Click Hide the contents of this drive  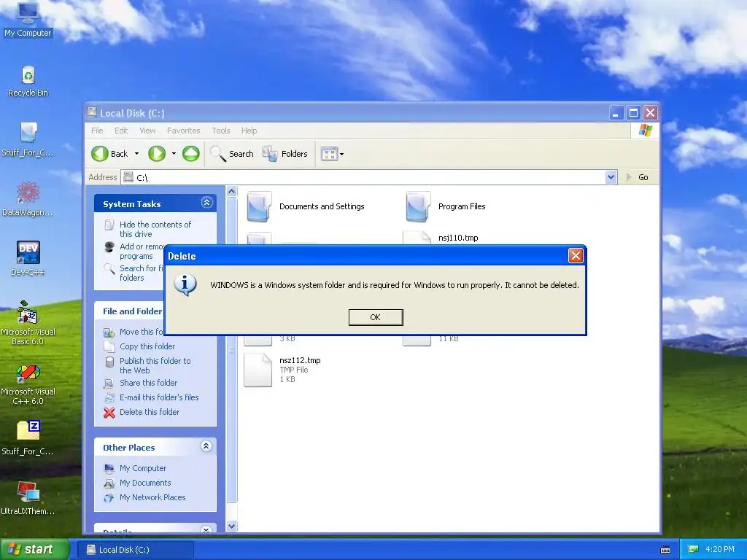pyautogui.click(x=155, y=229)
